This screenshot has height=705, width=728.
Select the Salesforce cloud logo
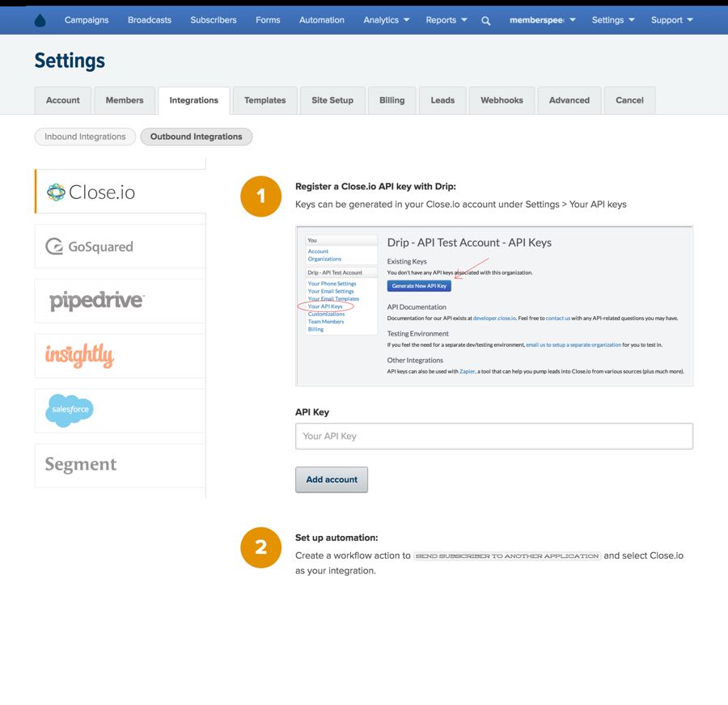[70, 410]
